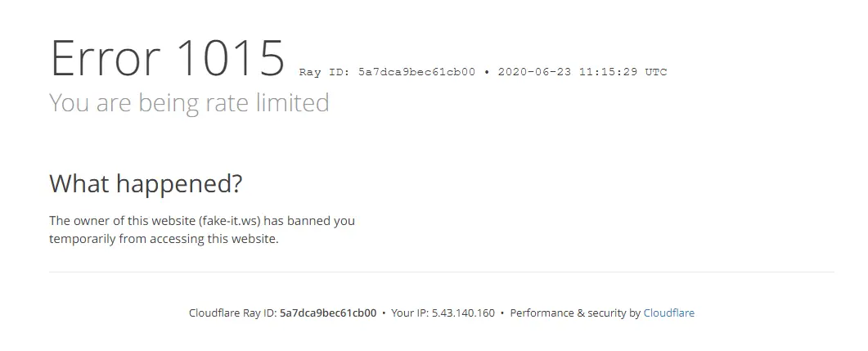Click the "What happened?" heading
Viewport: 868px width, 351px height.
tap(146, 184)
